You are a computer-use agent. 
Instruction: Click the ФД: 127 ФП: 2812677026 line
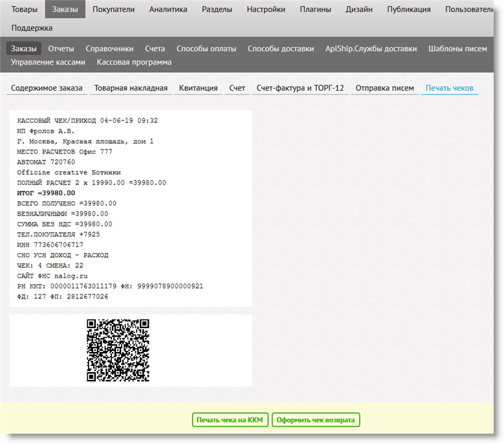pyautogui.click(x=63, y=296)
